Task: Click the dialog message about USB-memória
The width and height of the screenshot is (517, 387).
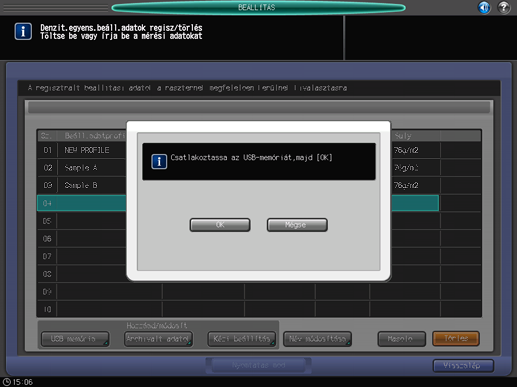Action: [252, 157]
